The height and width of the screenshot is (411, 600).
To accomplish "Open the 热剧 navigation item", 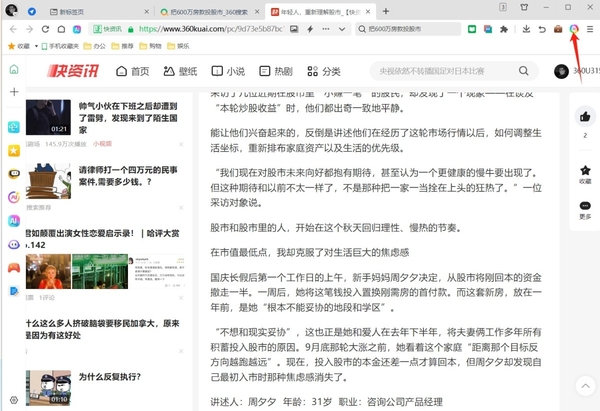I will tap(276, 71).
